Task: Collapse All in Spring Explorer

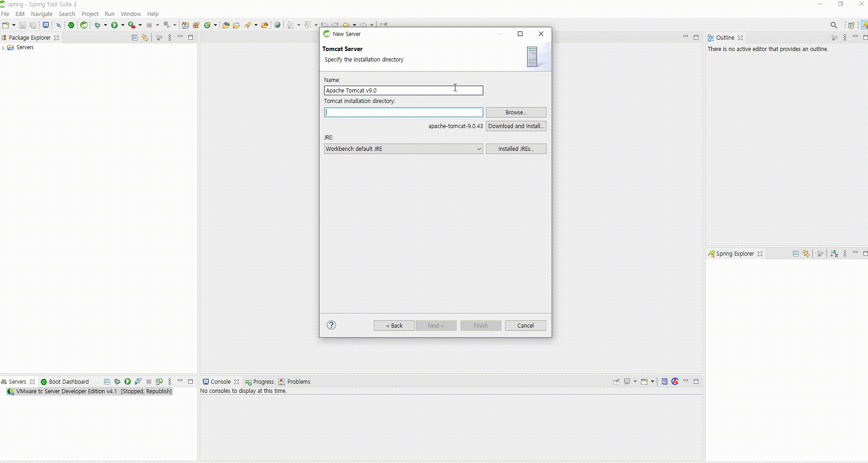Action: click(x=796, y=254)
